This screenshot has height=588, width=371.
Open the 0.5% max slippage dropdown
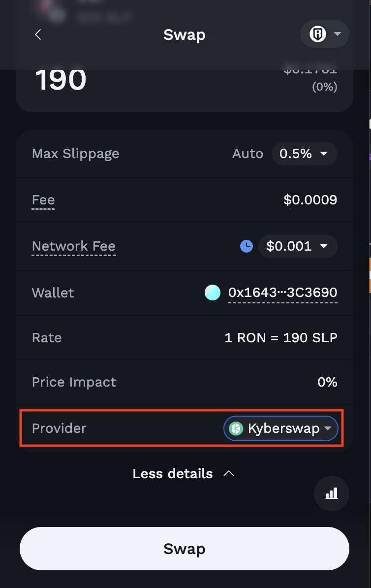(304, 154)
